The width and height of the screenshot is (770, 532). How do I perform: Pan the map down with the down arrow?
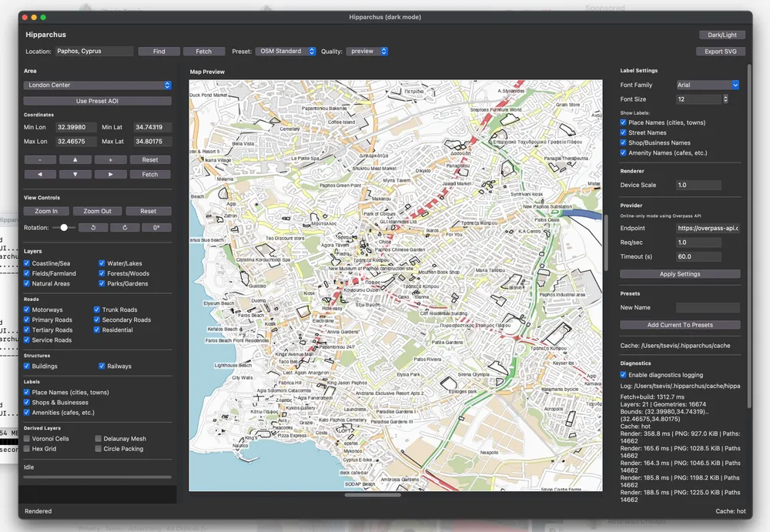(x=75, y=175)
